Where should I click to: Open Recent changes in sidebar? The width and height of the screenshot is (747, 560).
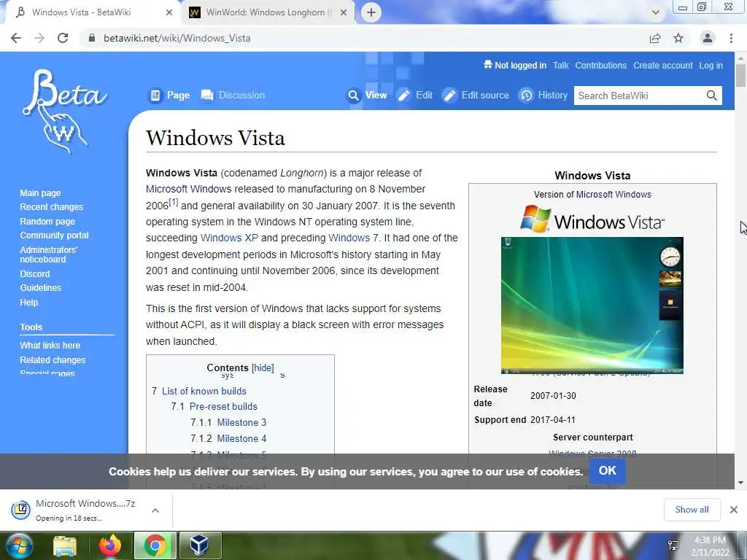click(x=52, y=207)
